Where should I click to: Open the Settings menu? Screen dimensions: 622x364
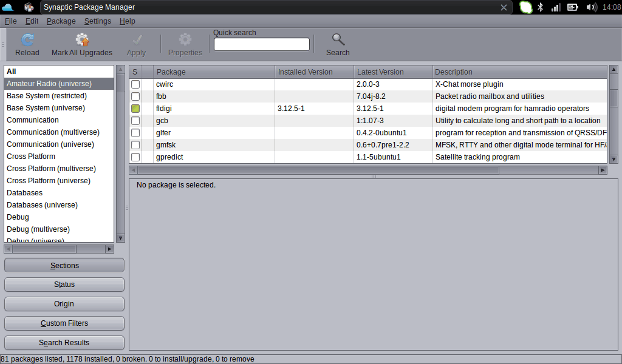coord(97,21)
